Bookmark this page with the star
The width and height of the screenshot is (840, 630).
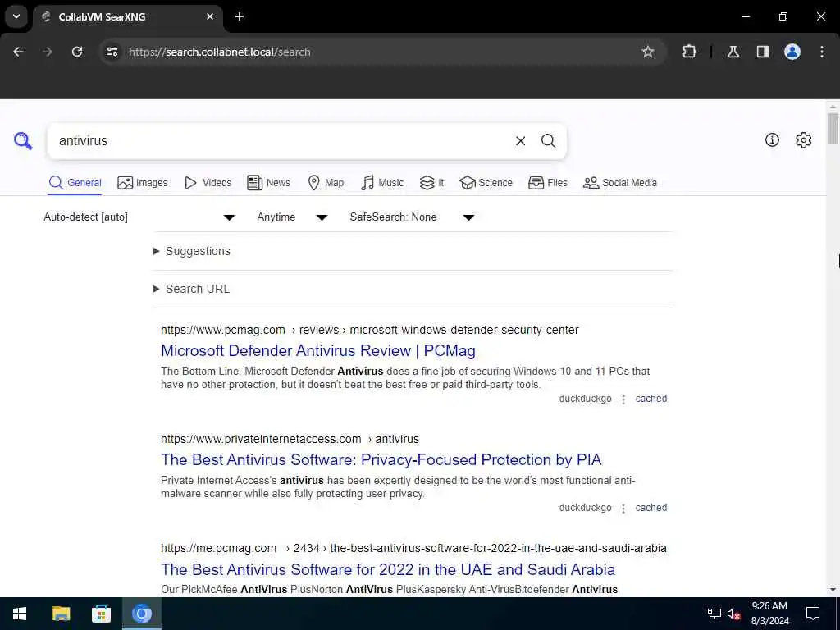click(648, 52)
